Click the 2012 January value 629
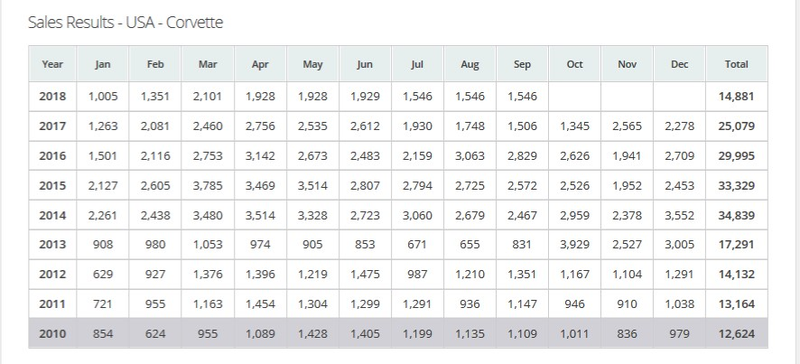This screenshot has height=364, width=800. point(103,274)
